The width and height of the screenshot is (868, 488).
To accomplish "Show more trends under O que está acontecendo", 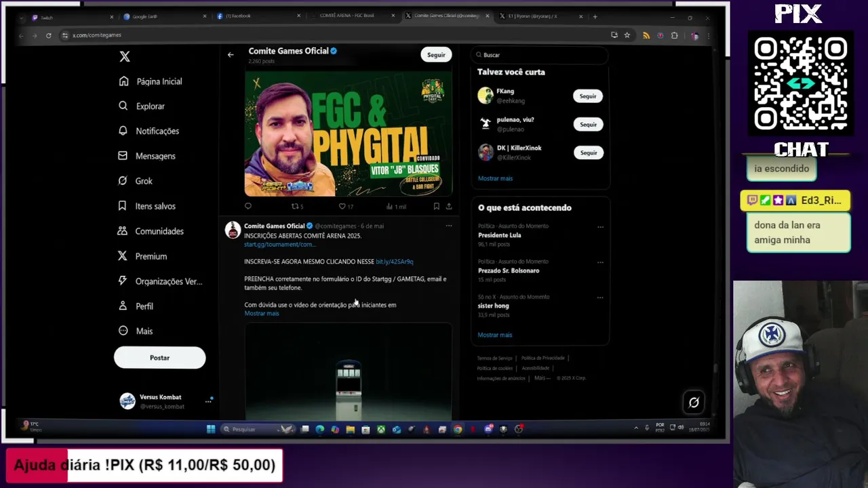I will 495,335.
